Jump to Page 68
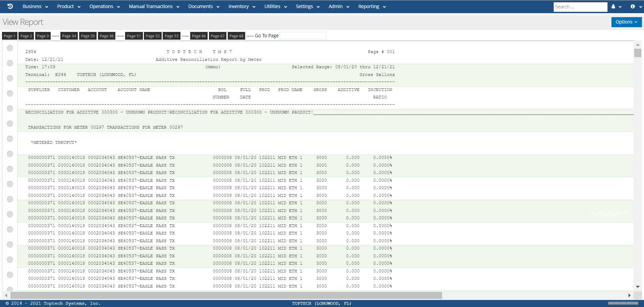 pyautogui.click(x=236, y=36)
